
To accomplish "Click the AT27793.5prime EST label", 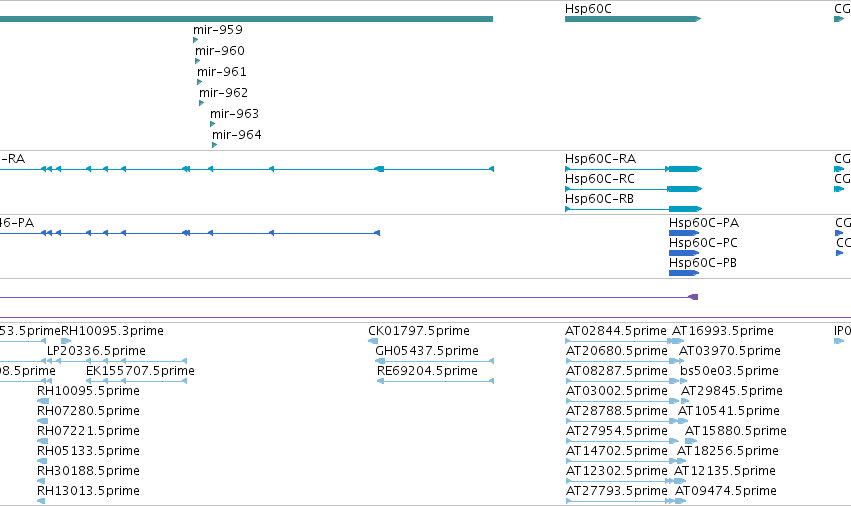I will click(617, 491).
